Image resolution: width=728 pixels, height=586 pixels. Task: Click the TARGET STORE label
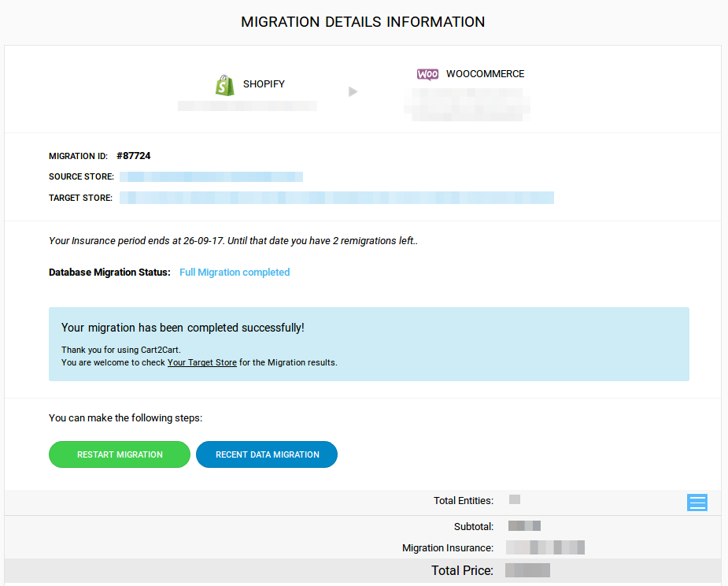(x=80, y=198)
